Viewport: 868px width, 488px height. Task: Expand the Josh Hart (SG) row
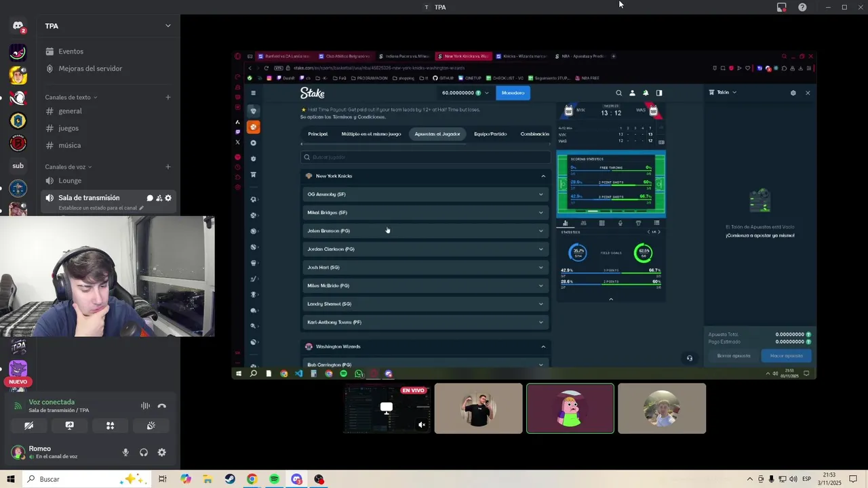coord(425,268)
